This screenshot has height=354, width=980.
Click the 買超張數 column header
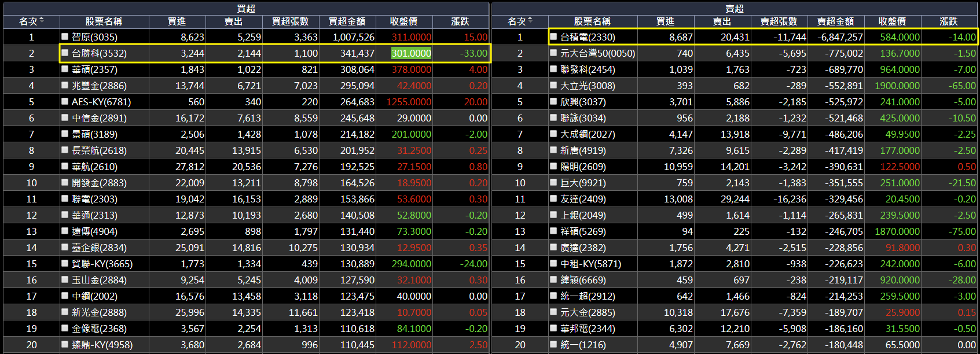pos(290,21)
